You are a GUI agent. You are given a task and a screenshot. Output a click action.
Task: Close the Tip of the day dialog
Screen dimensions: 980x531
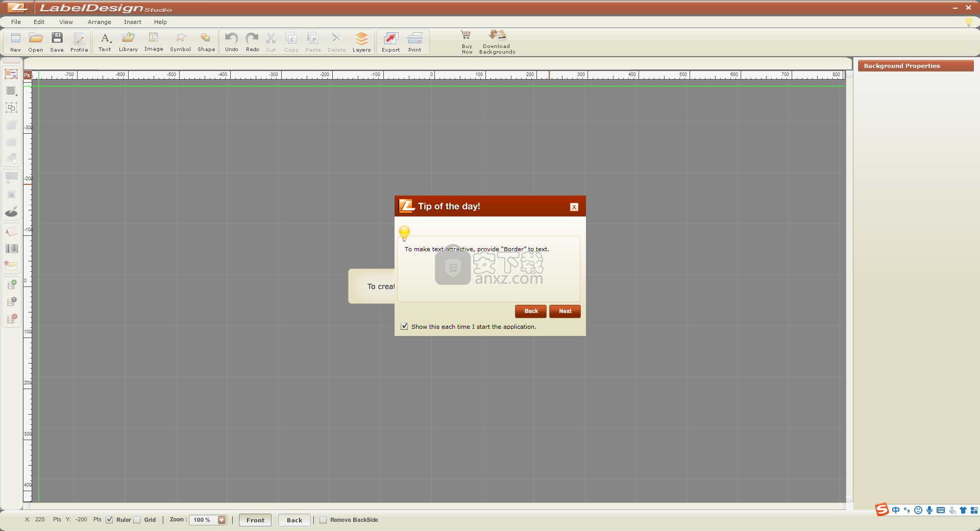[574, 207]
